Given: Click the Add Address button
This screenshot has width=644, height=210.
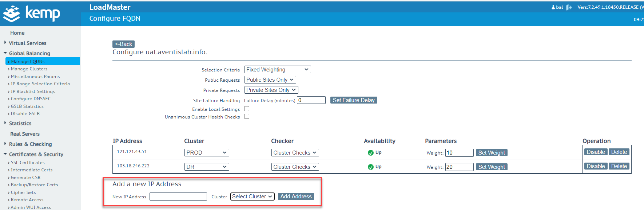Looking at the screenshot, I should (296, 197).
